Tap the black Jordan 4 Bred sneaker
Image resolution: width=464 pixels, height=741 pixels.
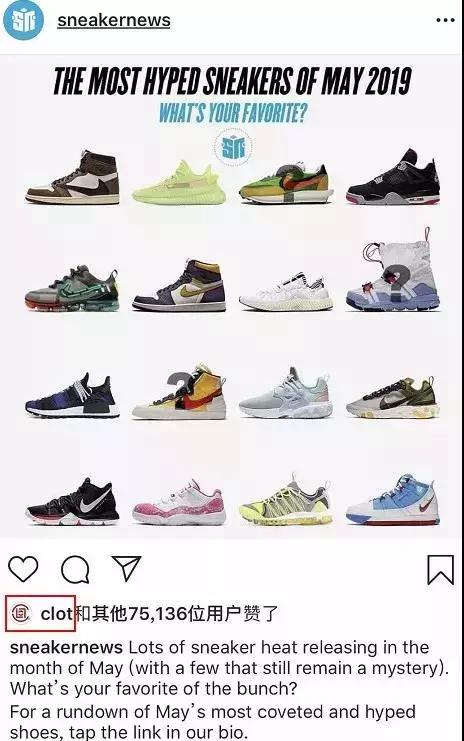(393, 177)
